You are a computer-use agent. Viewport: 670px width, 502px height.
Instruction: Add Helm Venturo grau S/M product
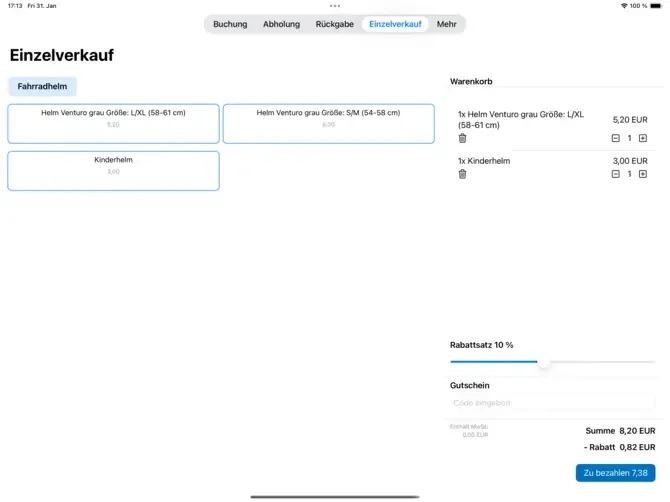click(x=329, y=124)
